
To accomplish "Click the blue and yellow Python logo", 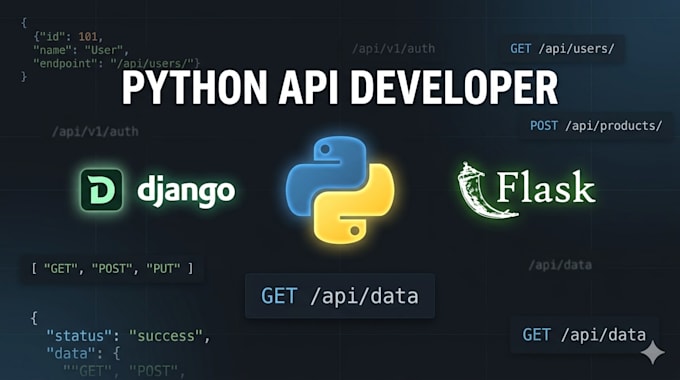I will coord(340,190).
